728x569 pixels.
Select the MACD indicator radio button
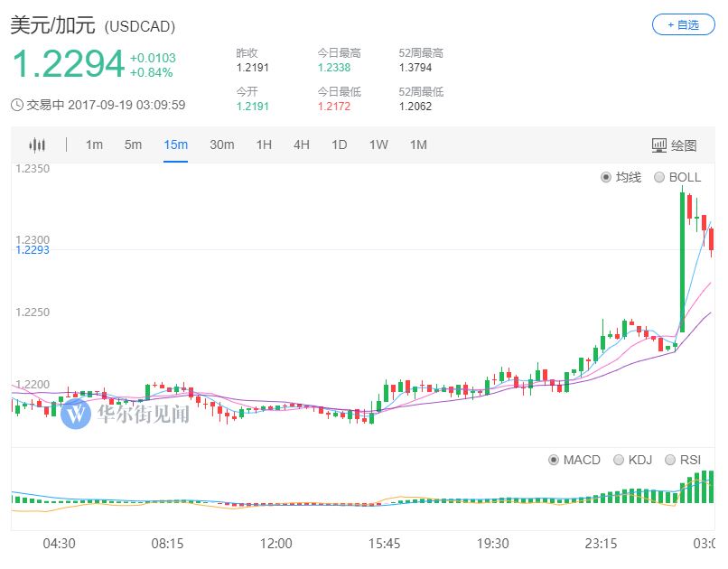pyautogui.click(x=554, y=460)
